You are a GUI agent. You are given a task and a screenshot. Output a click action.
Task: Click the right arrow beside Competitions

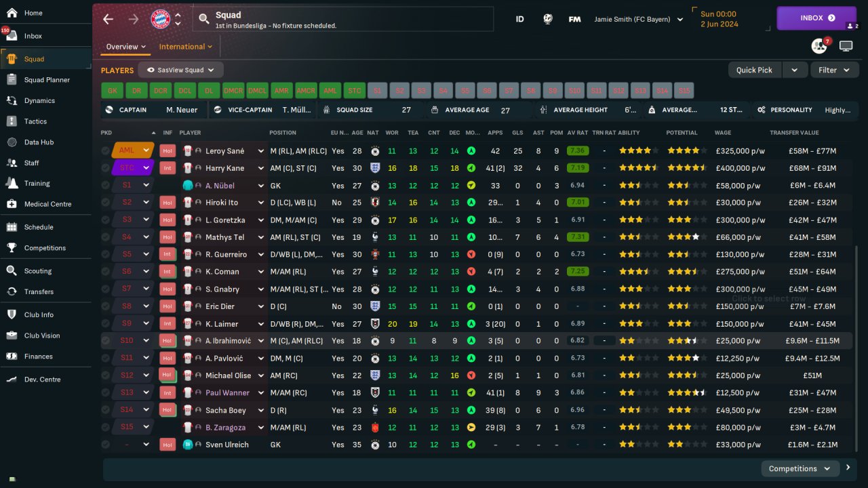[x=847, y=468]
